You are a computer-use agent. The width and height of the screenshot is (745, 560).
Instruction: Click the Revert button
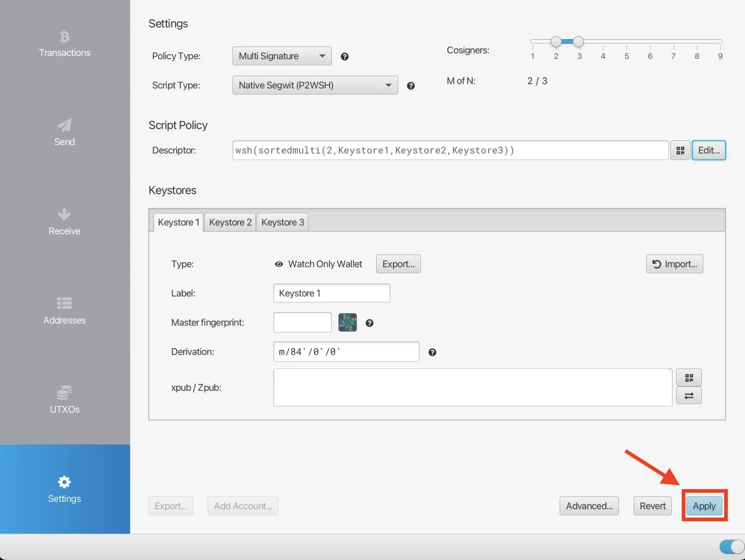tap(653, 506)
